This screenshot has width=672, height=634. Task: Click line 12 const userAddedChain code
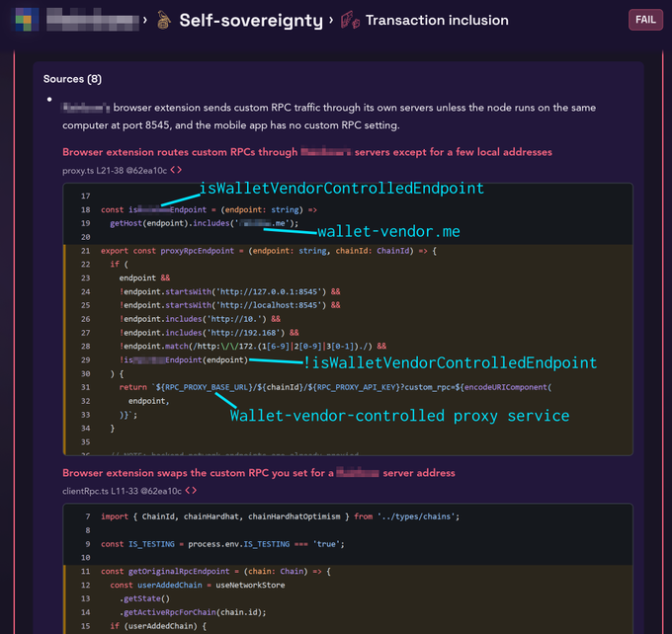197,586
